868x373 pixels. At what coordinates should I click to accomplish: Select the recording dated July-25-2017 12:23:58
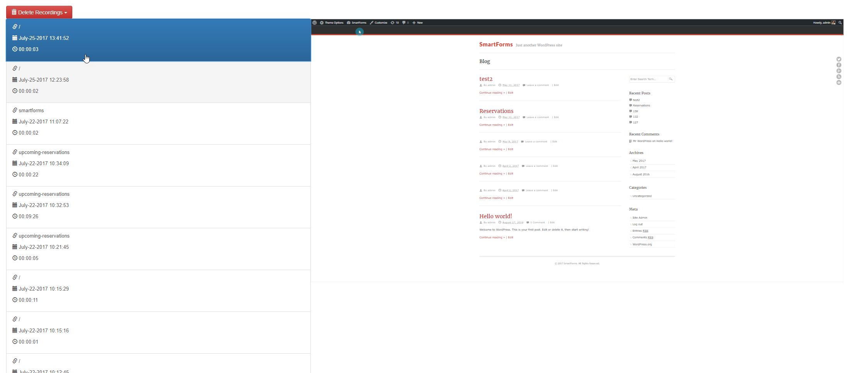pos(158,82)
